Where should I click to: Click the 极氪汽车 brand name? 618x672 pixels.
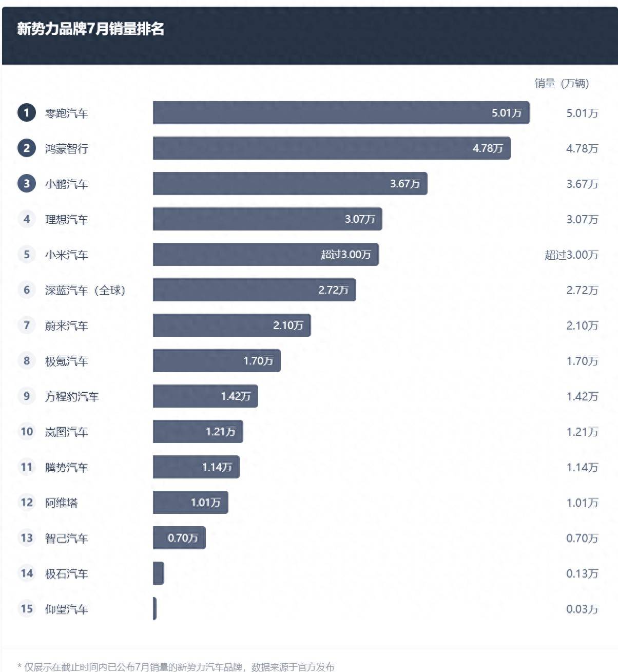[66, 361]
